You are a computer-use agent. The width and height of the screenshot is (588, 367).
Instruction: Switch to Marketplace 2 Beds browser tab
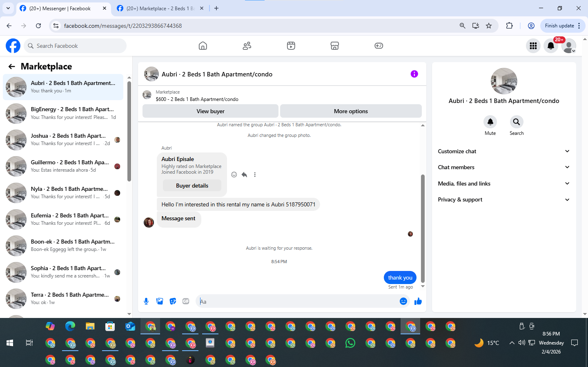(x=160, y=8)
